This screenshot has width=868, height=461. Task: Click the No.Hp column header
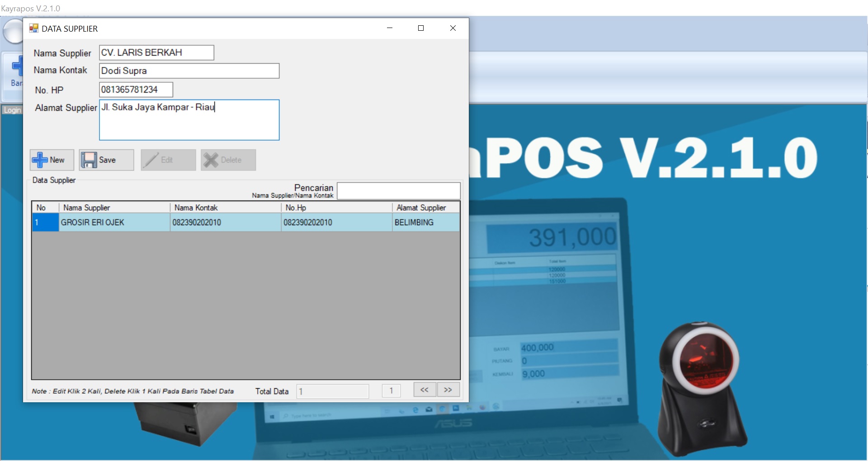pos(336,207)
